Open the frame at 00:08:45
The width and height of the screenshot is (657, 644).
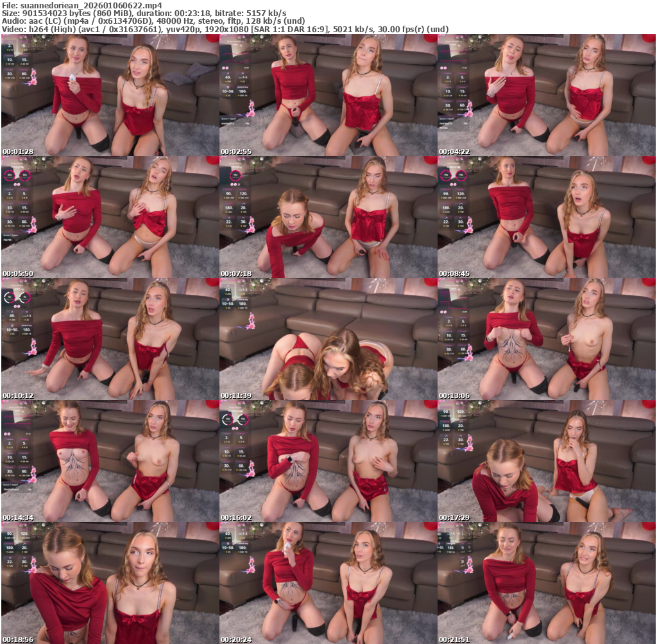coord(546,217)
